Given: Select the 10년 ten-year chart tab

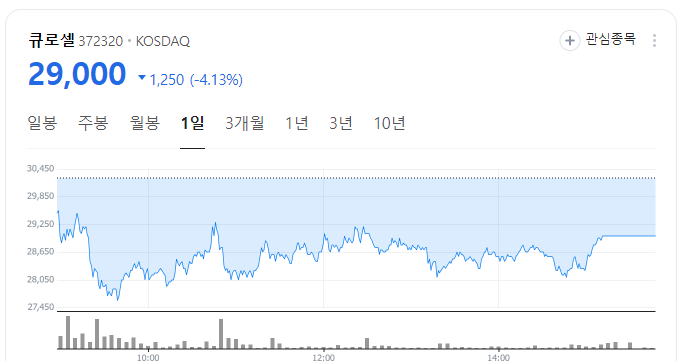Looking at the screenshot, I should pyautogui.click(x=389, y=123).
